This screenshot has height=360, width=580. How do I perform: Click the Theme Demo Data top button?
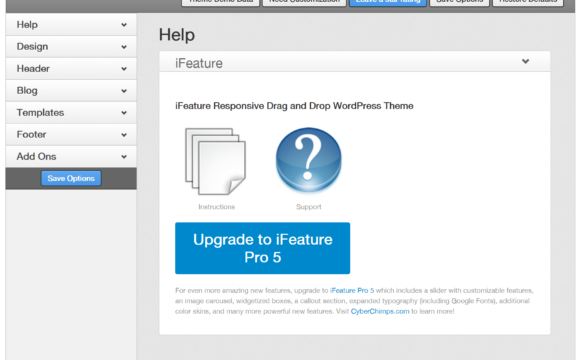tap(220, 2)
